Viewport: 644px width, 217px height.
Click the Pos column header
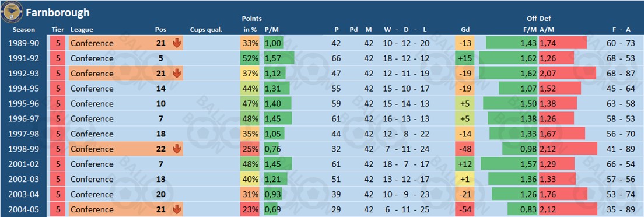160,30
